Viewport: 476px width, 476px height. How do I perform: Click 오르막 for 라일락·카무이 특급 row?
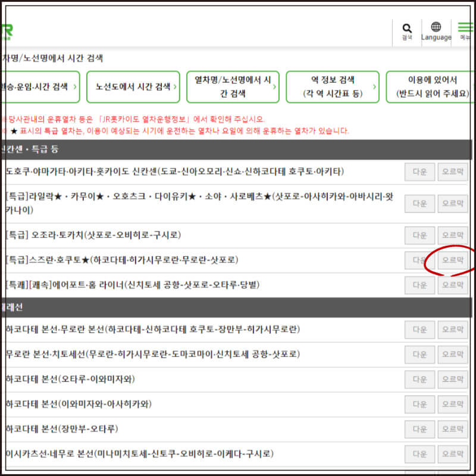(453, 203)
